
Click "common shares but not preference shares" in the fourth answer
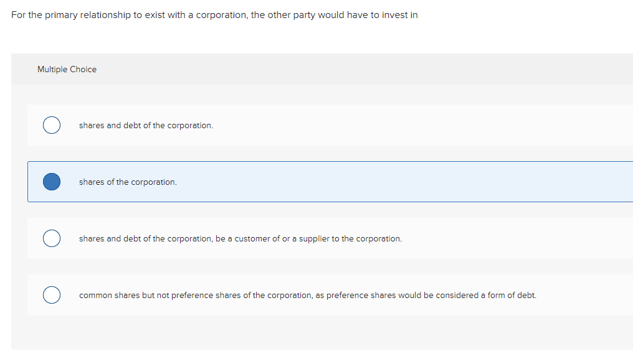[x=164, y=296]
